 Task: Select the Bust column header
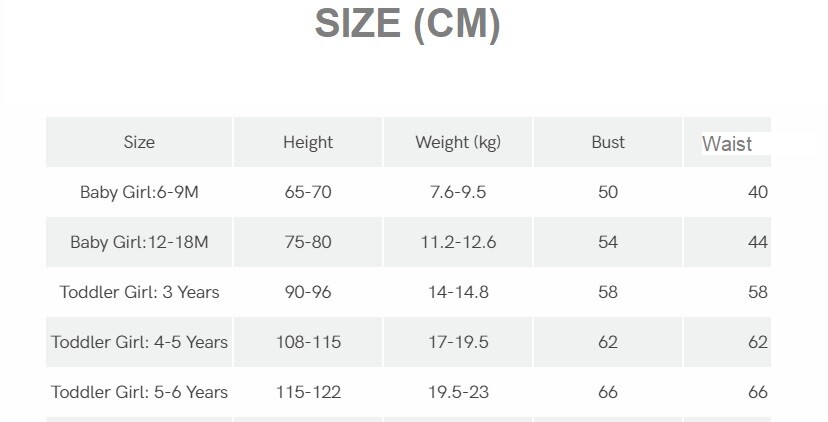608,142
